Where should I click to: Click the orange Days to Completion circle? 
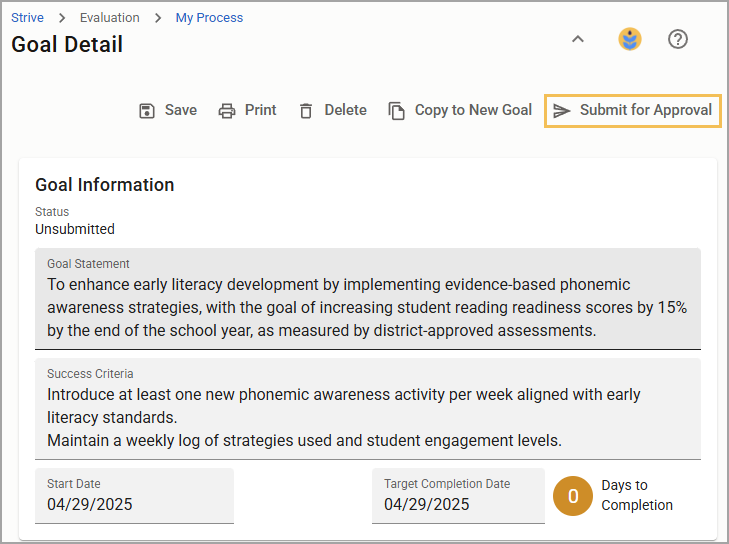click(x=573, y=496)
